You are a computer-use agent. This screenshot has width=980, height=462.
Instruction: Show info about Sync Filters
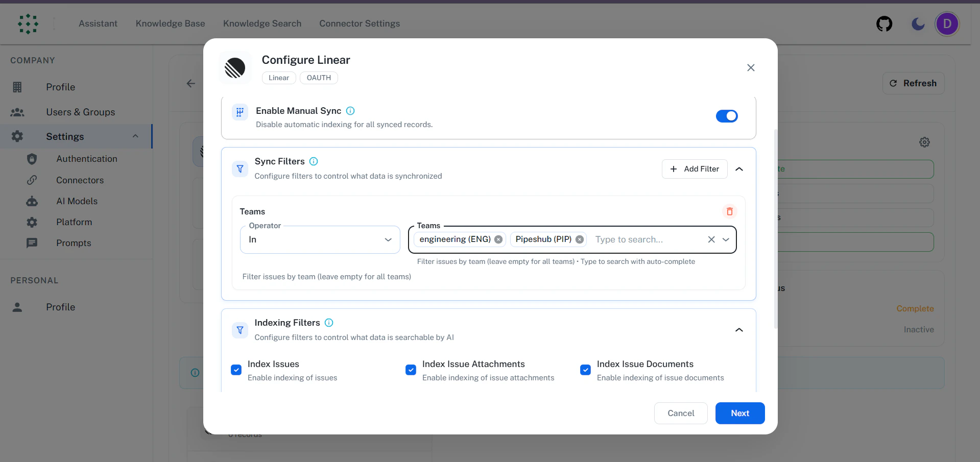[314, 161]
